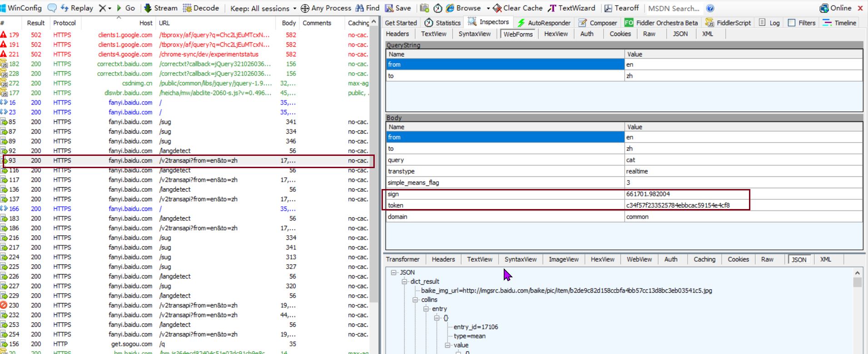
Task: Sort sessions by the Result column
Action: coord(35,23)
